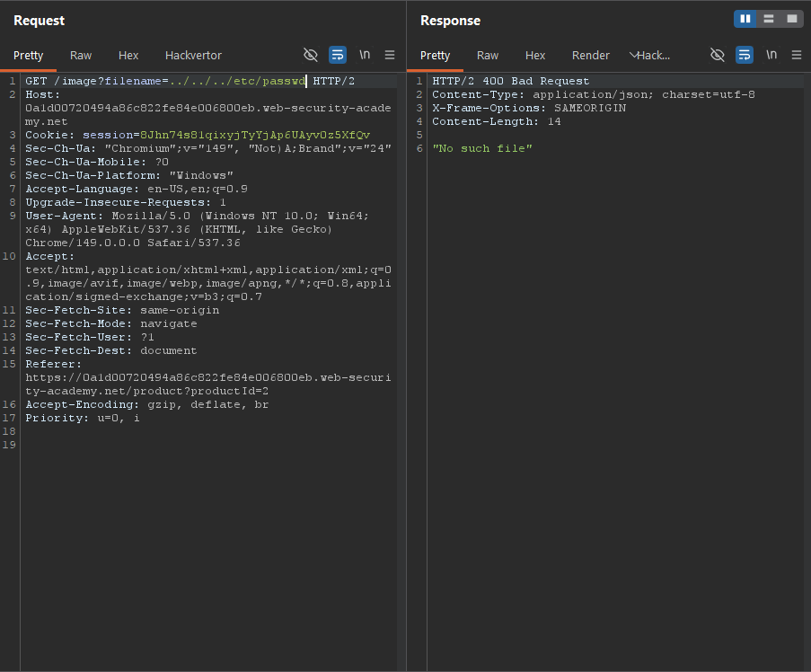This screenshot has height=672, width=811.
Task: Click the Priority: u=0, i header
Action: point(83,418)
